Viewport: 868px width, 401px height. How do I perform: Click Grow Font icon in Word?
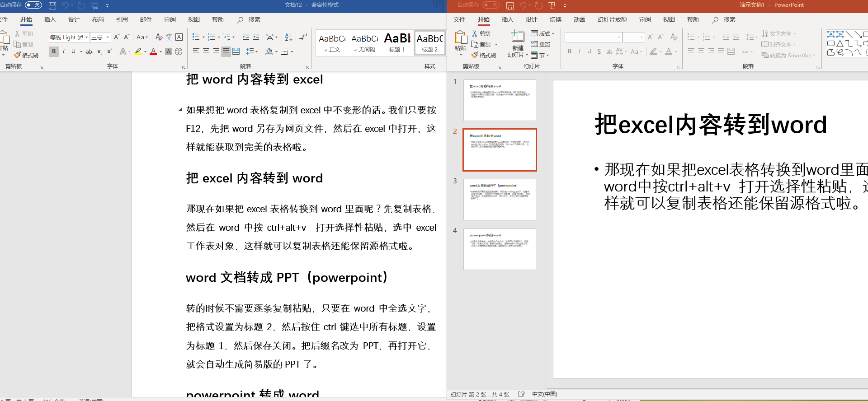(117, 37)
